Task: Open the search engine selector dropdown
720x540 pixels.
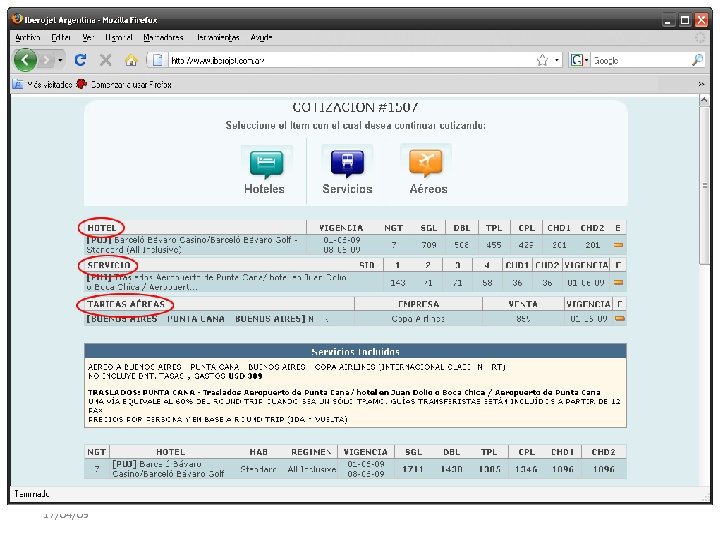Action: pyautogui.click(x=579, y=60)
